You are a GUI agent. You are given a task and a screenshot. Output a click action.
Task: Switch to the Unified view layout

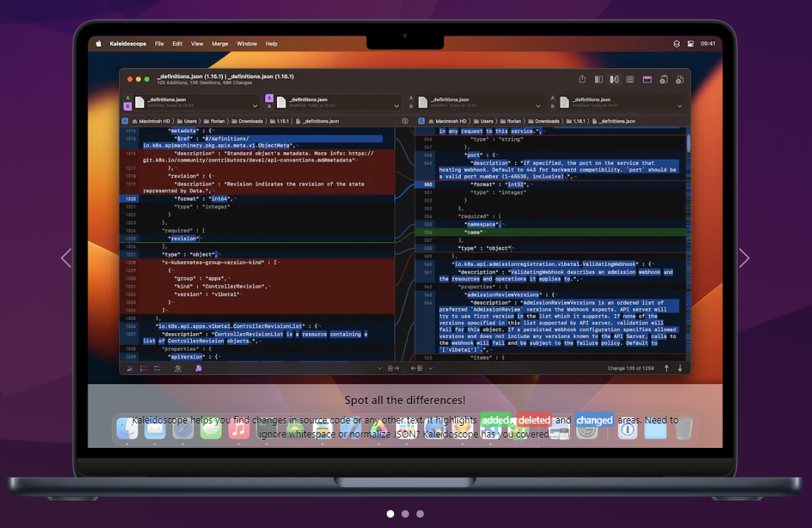coord(629,79)
